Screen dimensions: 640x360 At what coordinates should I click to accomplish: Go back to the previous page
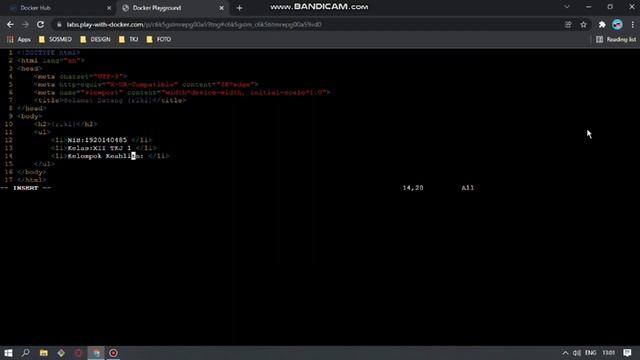[x=10, y=24]
